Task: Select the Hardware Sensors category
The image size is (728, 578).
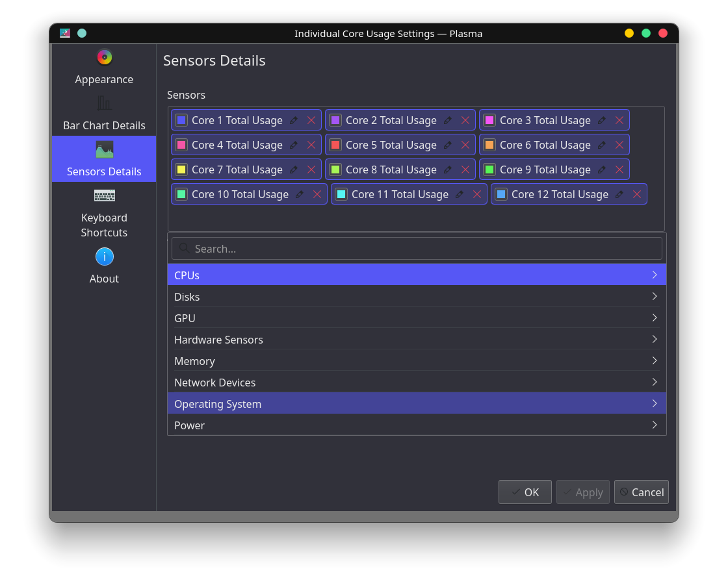Action: pos(416,339)
